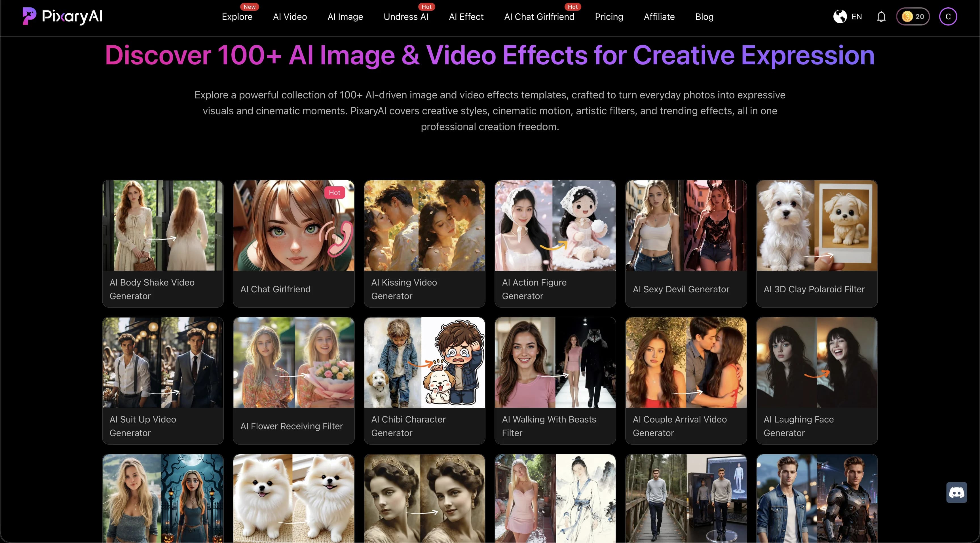Go to the Pricing page
The image size is (980, 543).
coord(609,17)
